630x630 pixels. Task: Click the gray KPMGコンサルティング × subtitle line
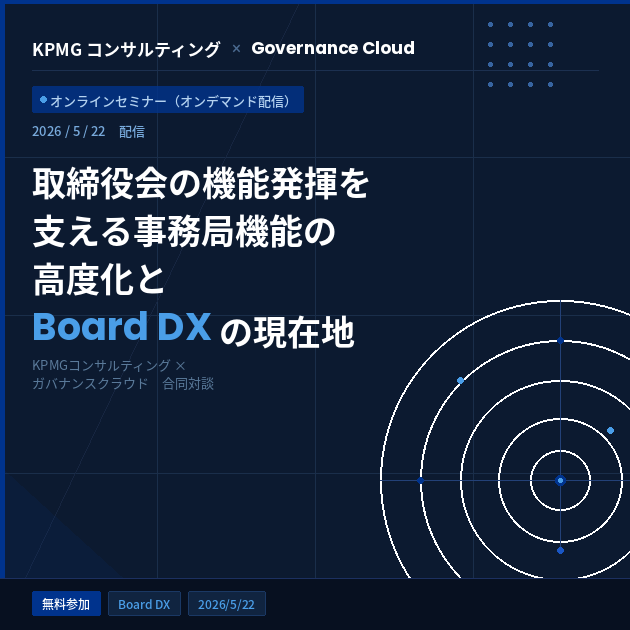108,365
